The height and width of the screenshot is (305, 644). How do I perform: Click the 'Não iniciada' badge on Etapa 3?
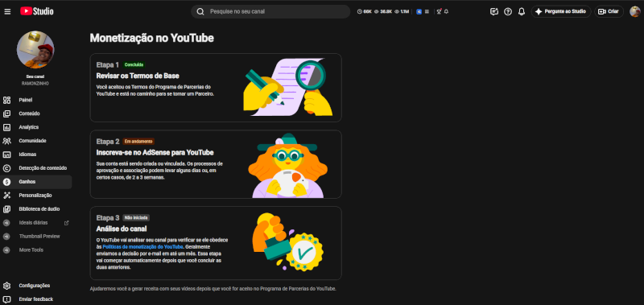pyautogui.click(x=136, y=218)
